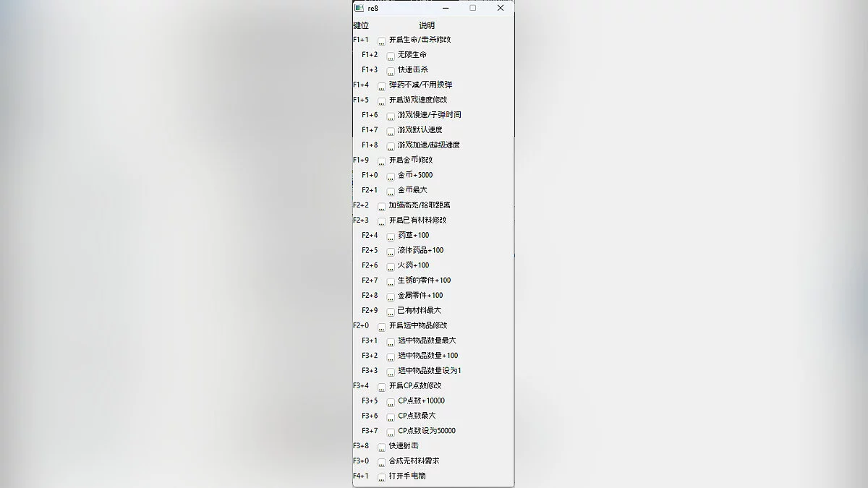
Task: Enable the 火药+100 checkbox
Action: 391,267
